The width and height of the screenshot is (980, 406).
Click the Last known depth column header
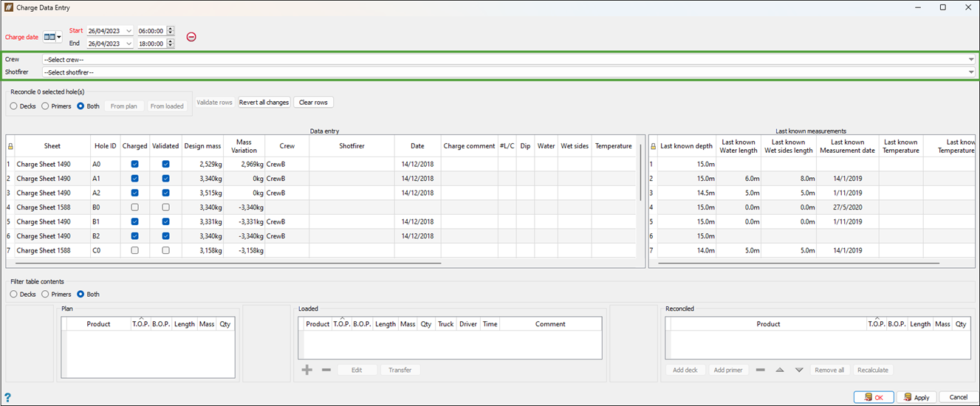[686, 146]
